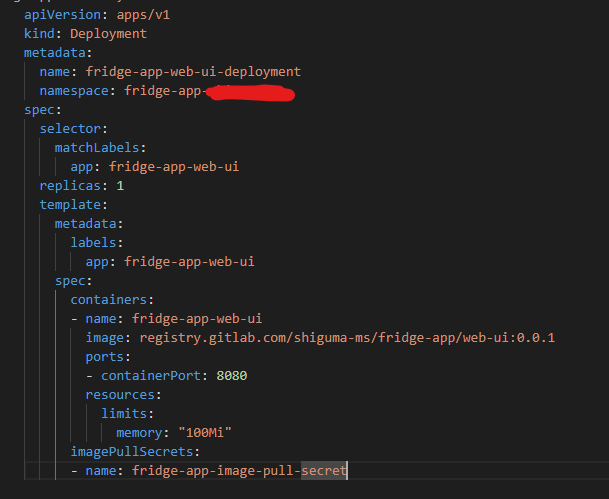This screenshot has height=499, width=609.
Task: Click the Deployment kind value
Action: click(108, 34)
